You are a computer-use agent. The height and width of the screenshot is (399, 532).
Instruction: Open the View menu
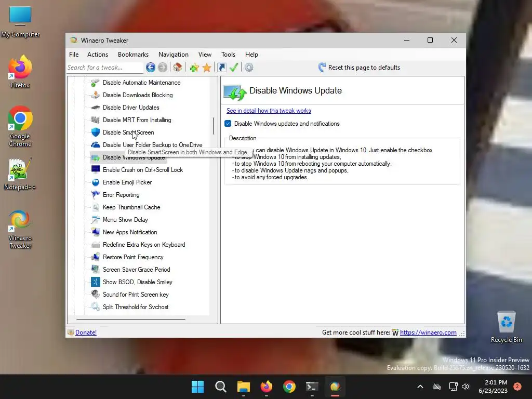(205, 54)
